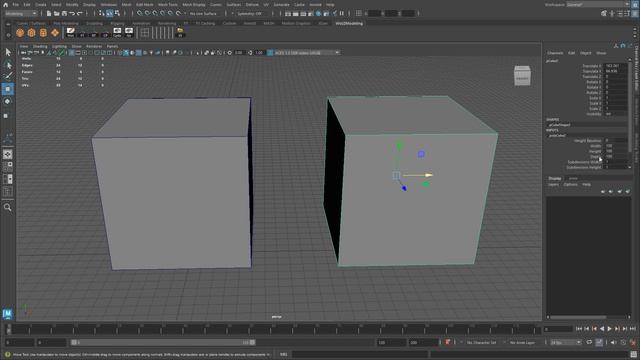This screenshot has height=360, width=640.
Task: Click the Open Scene folder icon
Action: 56,13
